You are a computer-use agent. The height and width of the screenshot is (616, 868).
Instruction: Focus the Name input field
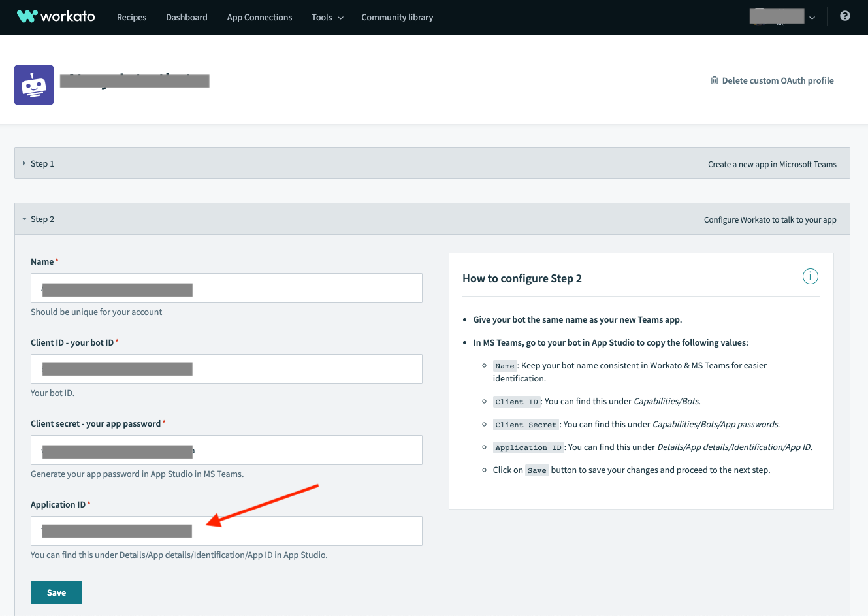coord(227,288)
